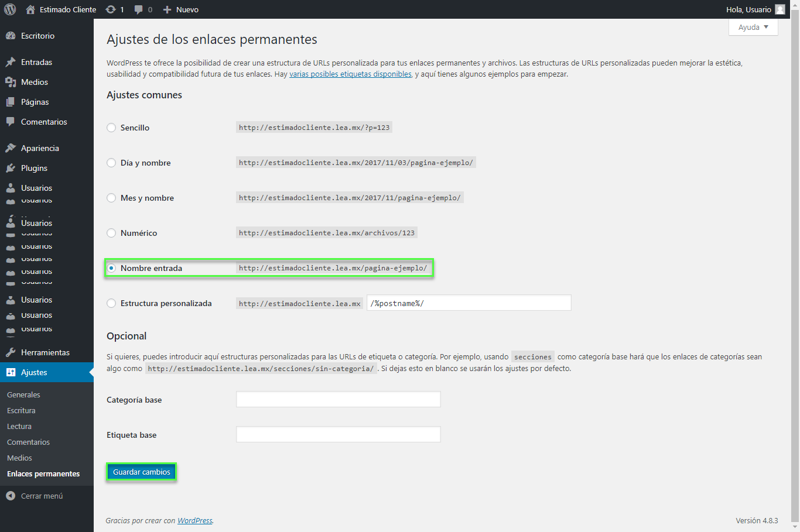The width and height of the screenshot is (800, 532).
Task: Open the pending updates icon in admin bar
Action: tap(111, 9)
